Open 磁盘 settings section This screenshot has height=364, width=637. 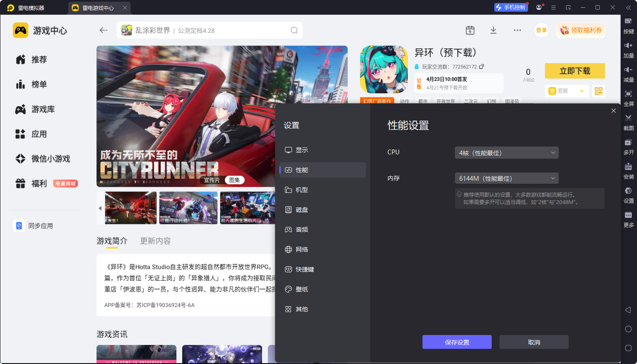coord(323,210)
